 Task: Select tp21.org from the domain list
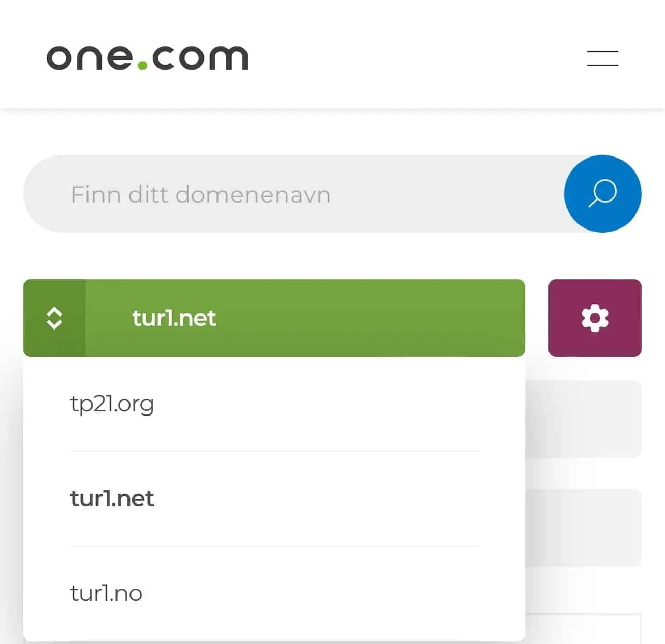[112, 404]
